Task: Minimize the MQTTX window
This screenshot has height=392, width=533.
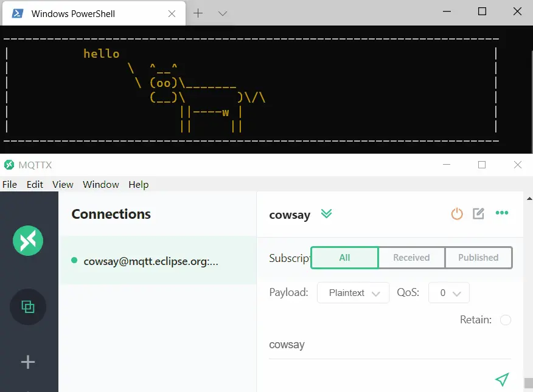Action: coord(447,165)
